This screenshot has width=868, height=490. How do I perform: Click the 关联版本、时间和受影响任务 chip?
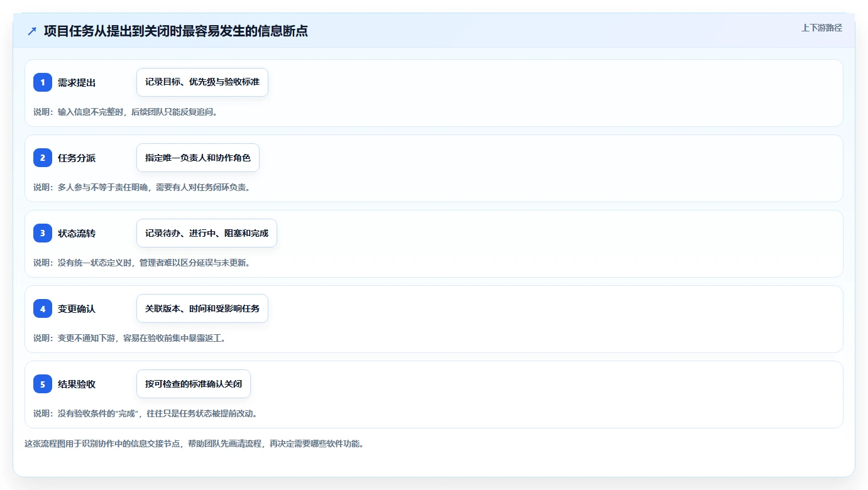[202, 308]
